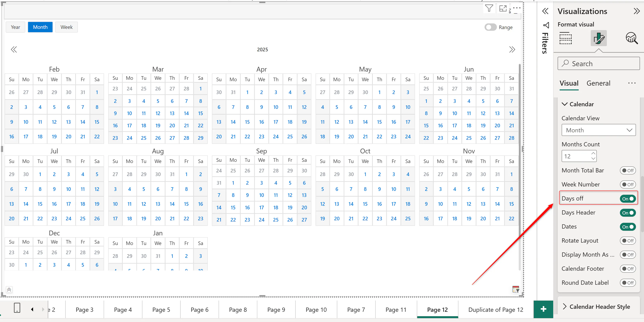Advance to next year with double-right arrows

coord(512,50)
